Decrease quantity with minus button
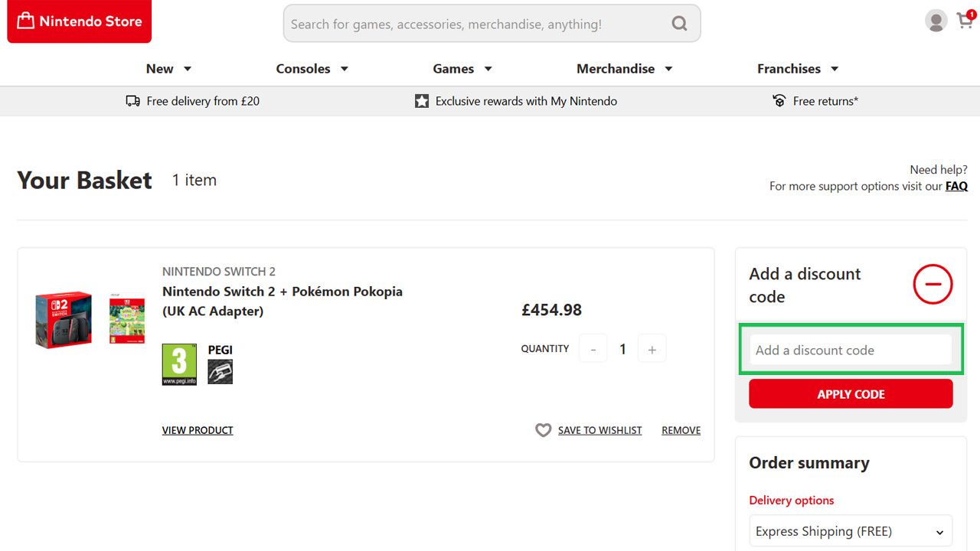Viewport: 980px width, 551px height. [593, 349]
